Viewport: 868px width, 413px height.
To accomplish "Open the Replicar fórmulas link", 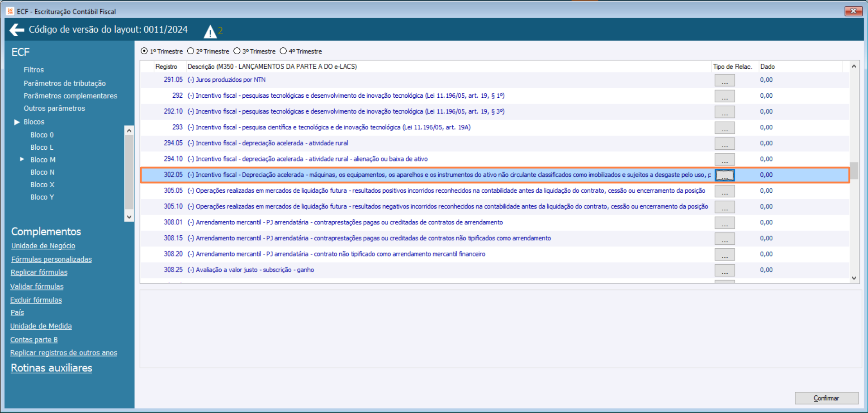I will 39,272.
